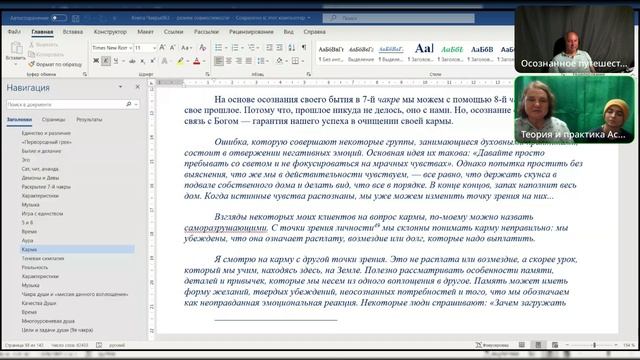Close the Навигация pane
Viewport: 640px width, 360px height.
click(138, 87)
